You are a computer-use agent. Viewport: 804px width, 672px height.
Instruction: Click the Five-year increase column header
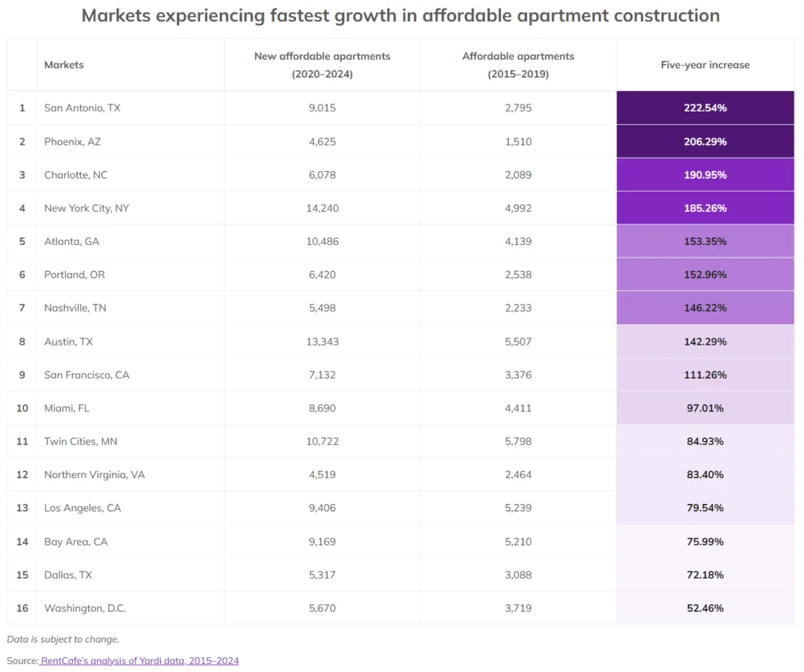[705, 65]
